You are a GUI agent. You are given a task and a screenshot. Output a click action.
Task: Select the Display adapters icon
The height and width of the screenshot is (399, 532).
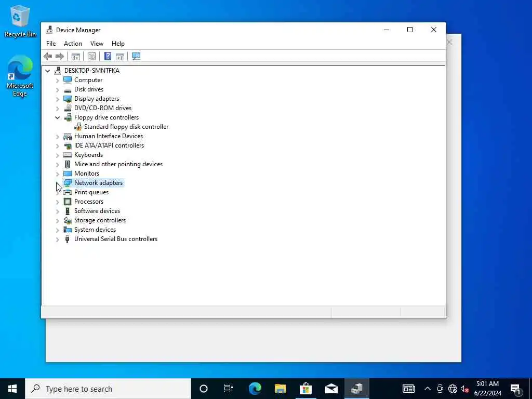pos(68,99)
